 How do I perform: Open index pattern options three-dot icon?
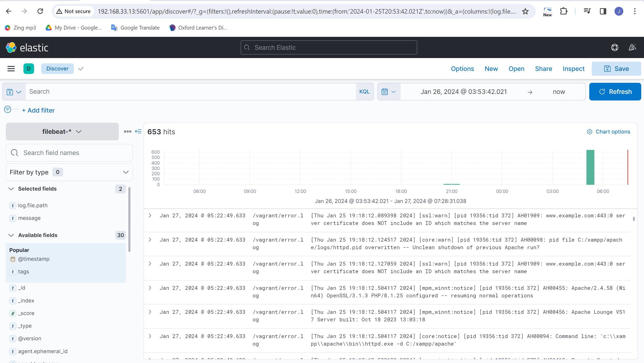click(128, 131)
